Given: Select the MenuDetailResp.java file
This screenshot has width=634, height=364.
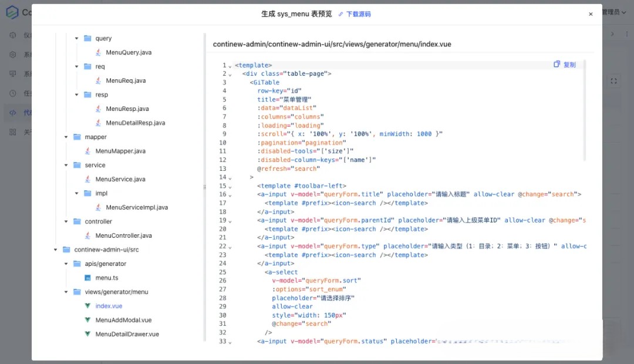Looking at the screenshot, I should [135, 123].
